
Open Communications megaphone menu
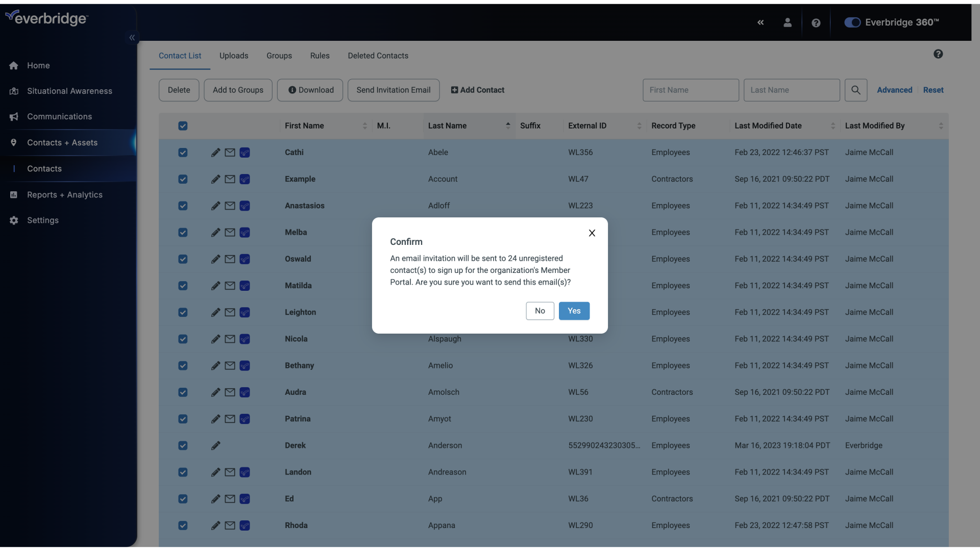pos(59,116)
